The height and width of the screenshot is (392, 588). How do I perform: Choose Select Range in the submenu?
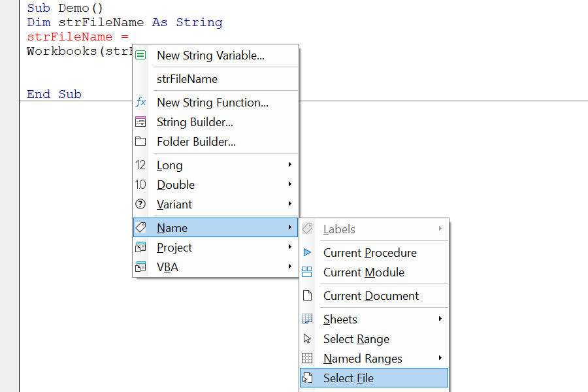(374, 338)
